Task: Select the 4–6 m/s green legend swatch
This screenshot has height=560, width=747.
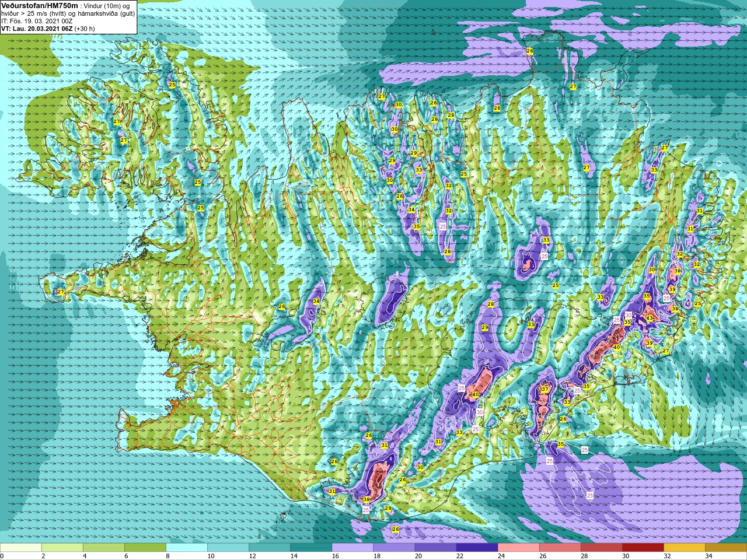Action: click(104, 548)
